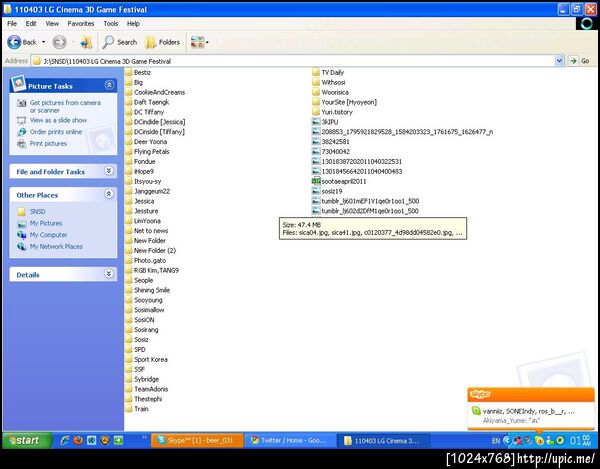Click the folder name YourSite [Hyoyeon]
600x469 pixels.
(349, 102)
